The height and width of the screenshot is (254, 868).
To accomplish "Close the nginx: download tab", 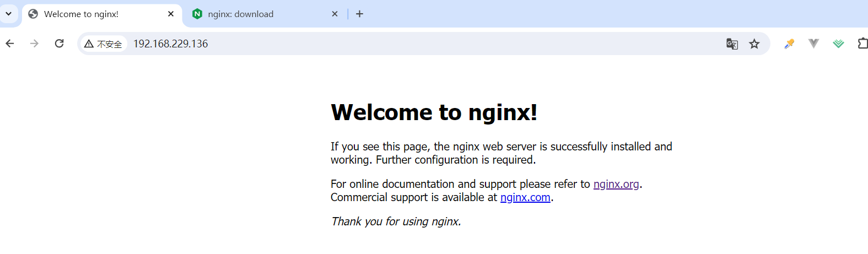I will pyautogui.click(x=335, y=14).
